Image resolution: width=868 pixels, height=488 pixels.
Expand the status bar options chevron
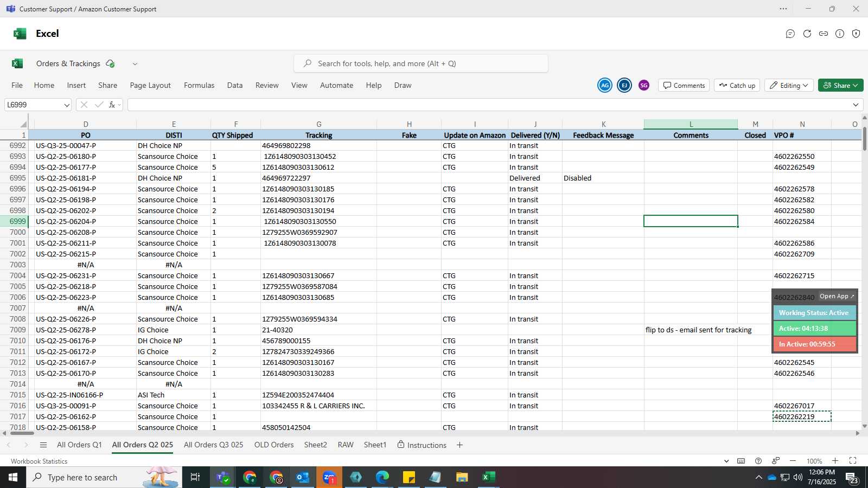[x=726, y=461]
